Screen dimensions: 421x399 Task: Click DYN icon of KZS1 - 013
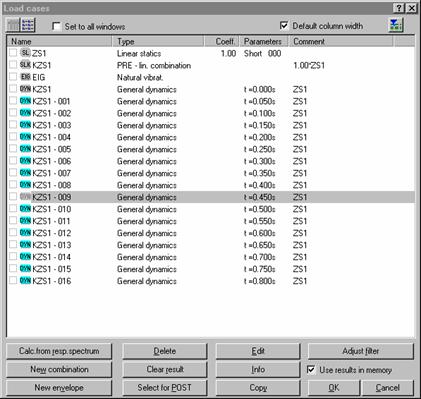tap(25, 245)
